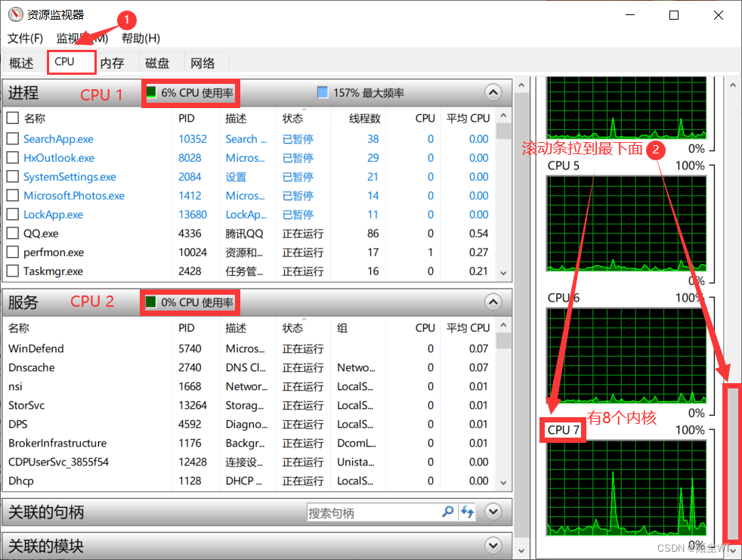
Task: Sort processes by 平均 CPU column header
Action: click(x=468, y=119)
